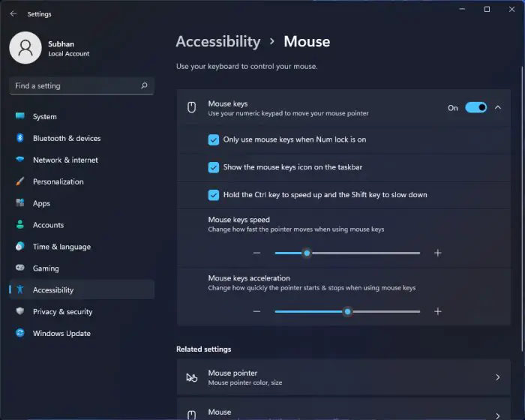Go to Gaming settings
The height and width of the screenshot is (420, 525).
click(82, 268)
